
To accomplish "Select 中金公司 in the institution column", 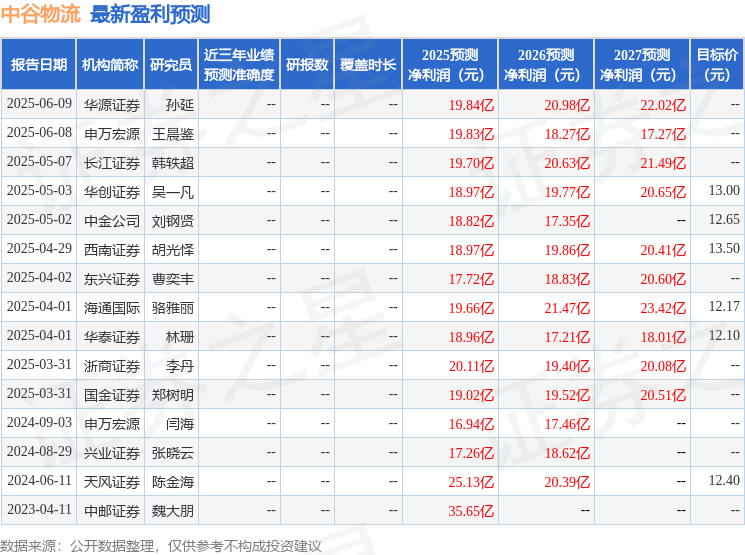I will [x=112, y=221].
